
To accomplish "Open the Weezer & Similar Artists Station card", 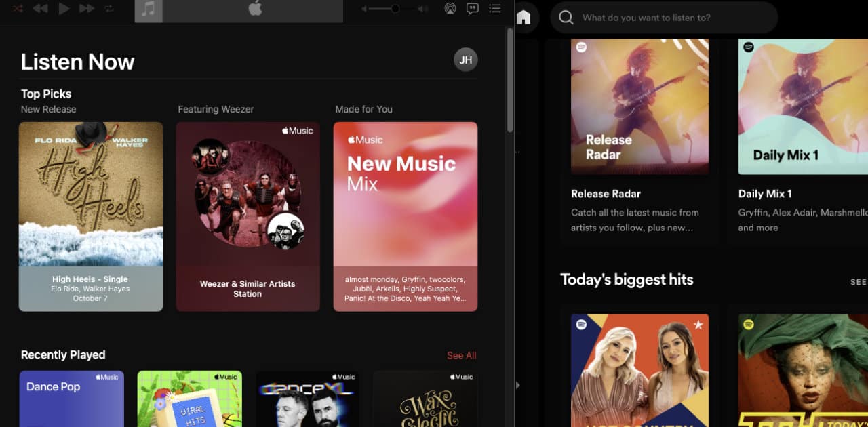I will (248, 216).
